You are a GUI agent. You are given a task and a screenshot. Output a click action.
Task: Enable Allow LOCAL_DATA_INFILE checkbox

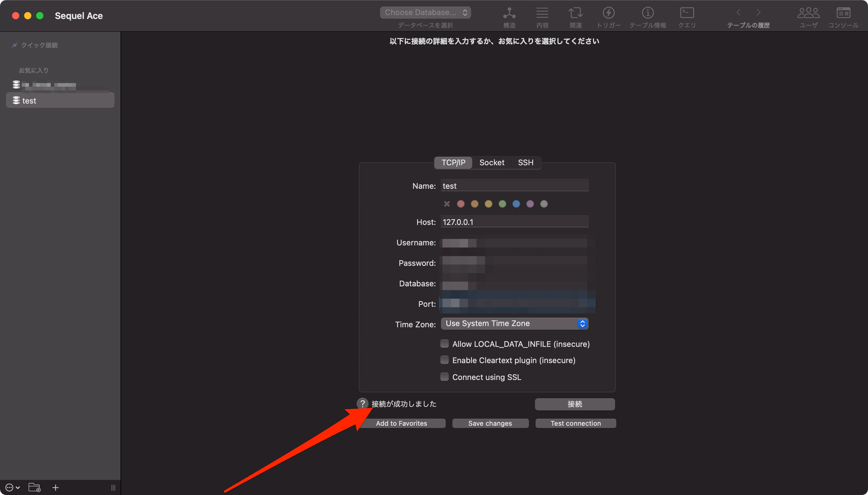[444, 343]
